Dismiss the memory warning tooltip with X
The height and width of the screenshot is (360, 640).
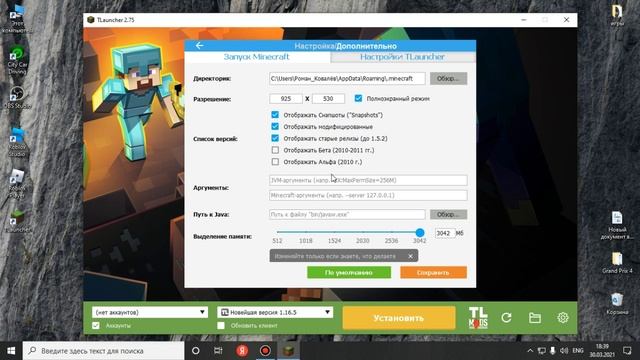tap(410, 256)
